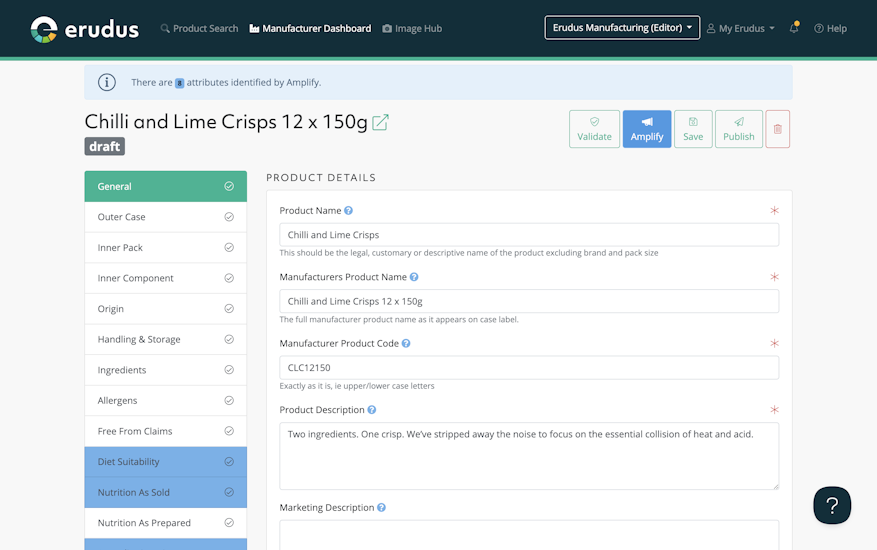Click the Origin checkmark icon

(229, 309)
